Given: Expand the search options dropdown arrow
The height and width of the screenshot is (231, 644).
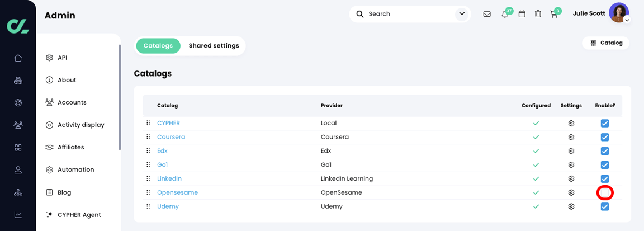Looking at the screenshot, I should click(x=462, y=14).
